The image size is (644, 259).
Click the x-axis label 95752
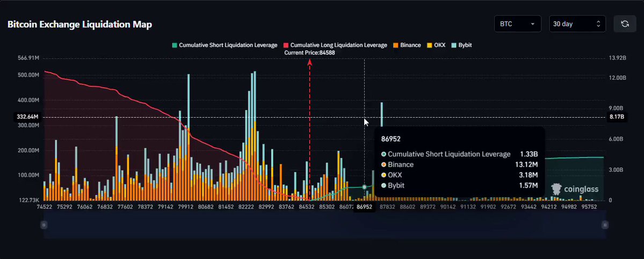589,207
